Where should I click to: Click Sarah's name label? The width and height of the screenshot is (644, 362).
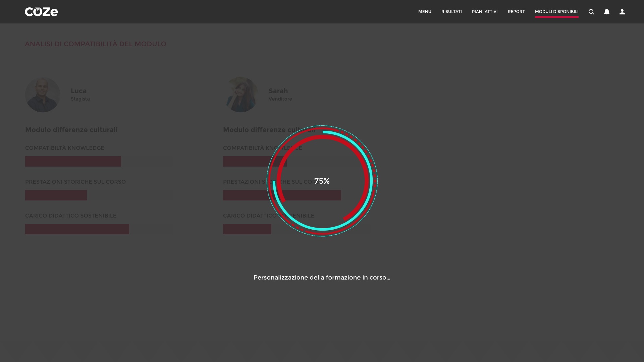click(278, 91)
